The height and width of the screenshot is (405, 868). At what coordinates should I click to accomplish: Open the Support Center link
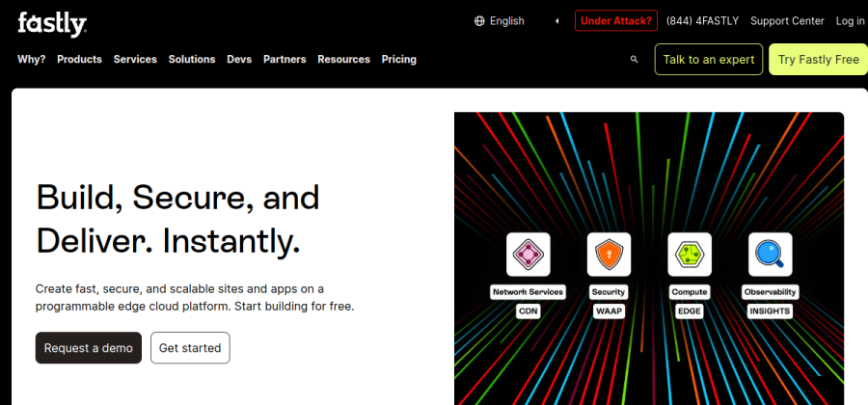tap(787, 21)
